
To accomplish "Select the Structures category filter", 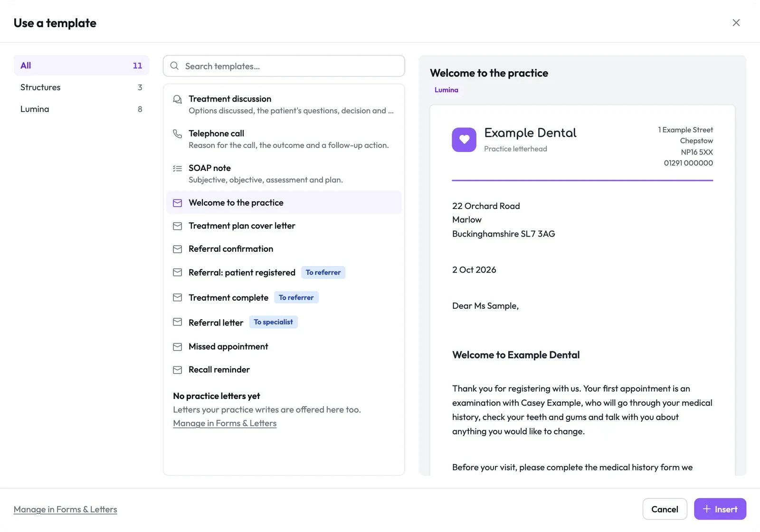I will pos(81,87).
